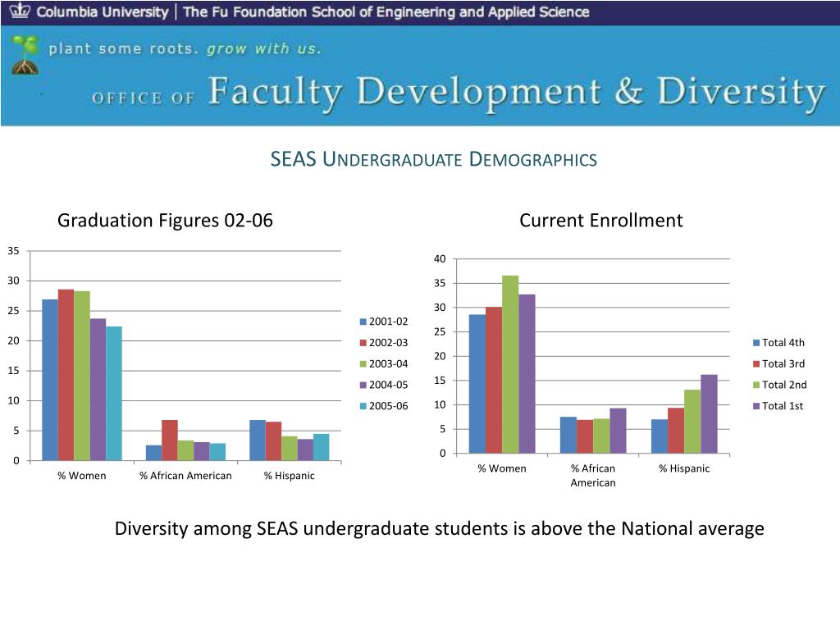Click the 'OFFICE OF' banner text

click(143, 98)
